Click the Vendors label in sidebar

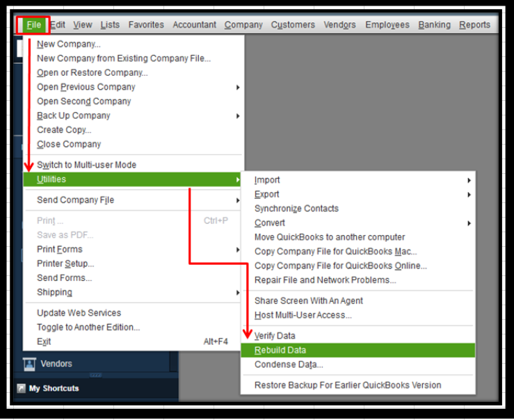click(56, 364)
